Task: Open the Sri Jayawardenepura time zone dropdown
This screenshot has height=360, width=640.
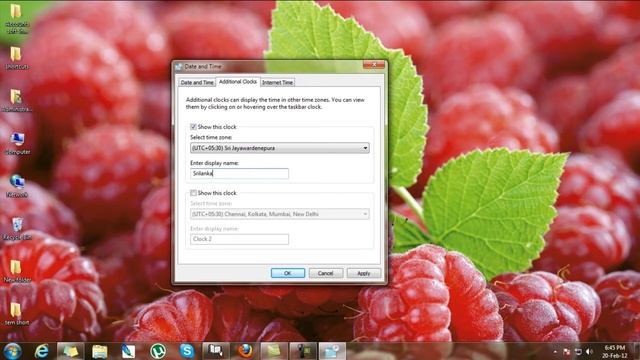Action: pos(280,148)
